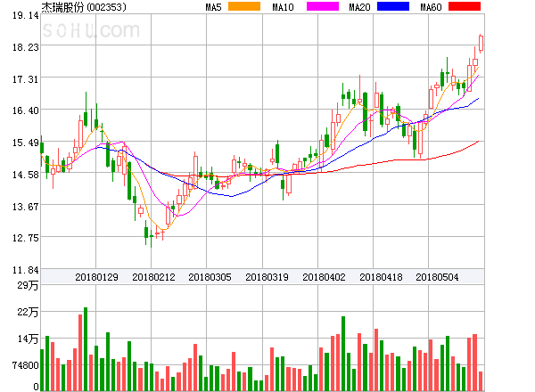
Task: Click the 14.58 price axis label
Action: 26,175
